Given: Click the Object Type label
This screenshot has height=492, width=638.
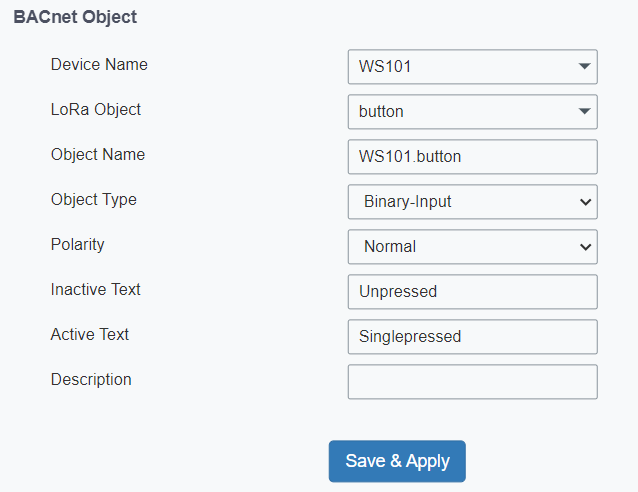Looking at the screenshot, I should coord(94,200).
